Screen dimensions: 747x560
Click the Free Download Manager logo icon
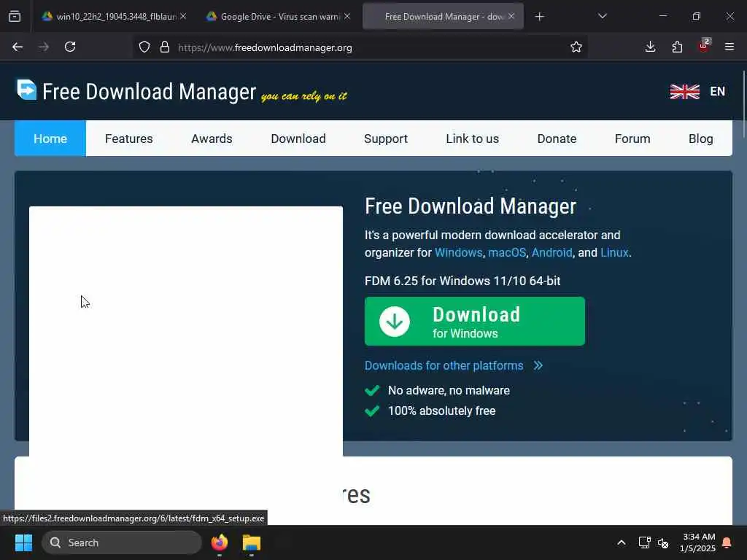[27, 90]
